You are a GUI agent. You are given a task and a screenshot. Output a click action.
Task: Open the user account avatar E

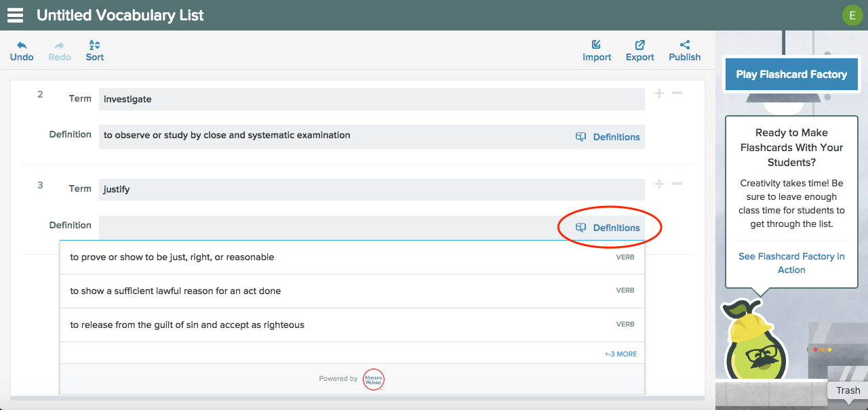click(x=852, y=15)
